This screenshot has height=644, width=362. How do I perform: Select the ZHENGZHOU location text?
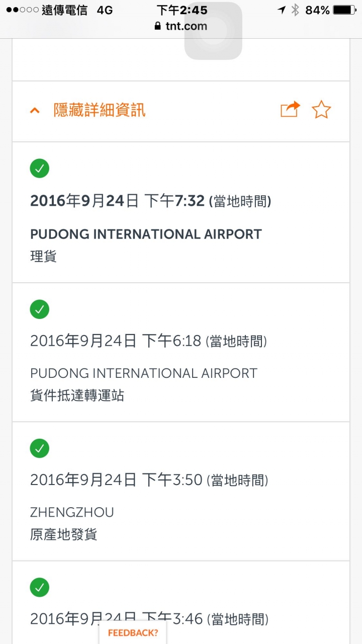pyautogui.click(x=72, y=512)
